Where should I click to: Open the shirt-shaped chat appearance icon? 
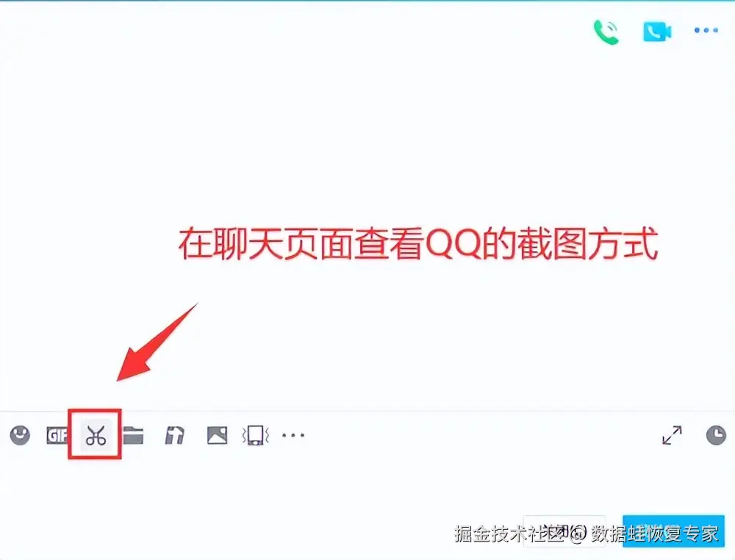point(175,435)
